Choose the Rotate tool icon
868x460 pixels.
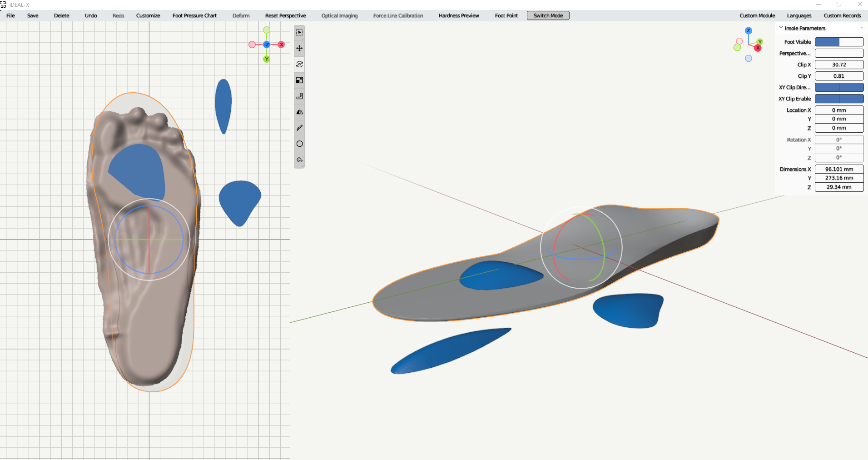(299, 65)
